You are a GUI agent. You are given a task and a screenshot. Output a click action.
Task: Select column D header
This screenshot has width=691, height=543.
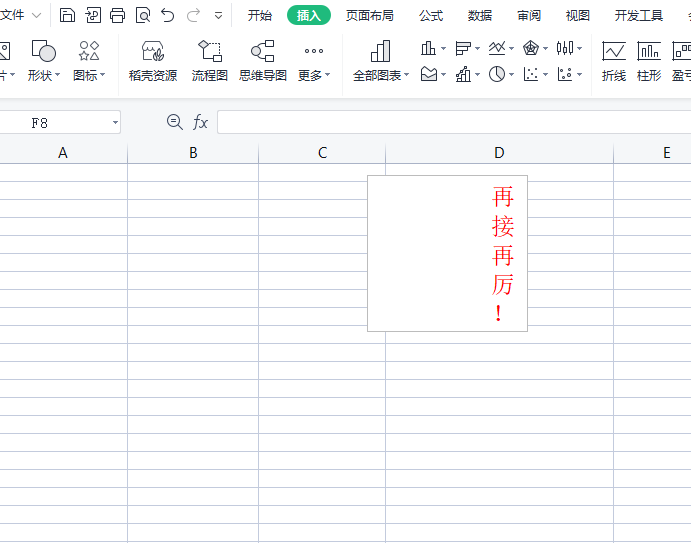[x=499, y=153]
